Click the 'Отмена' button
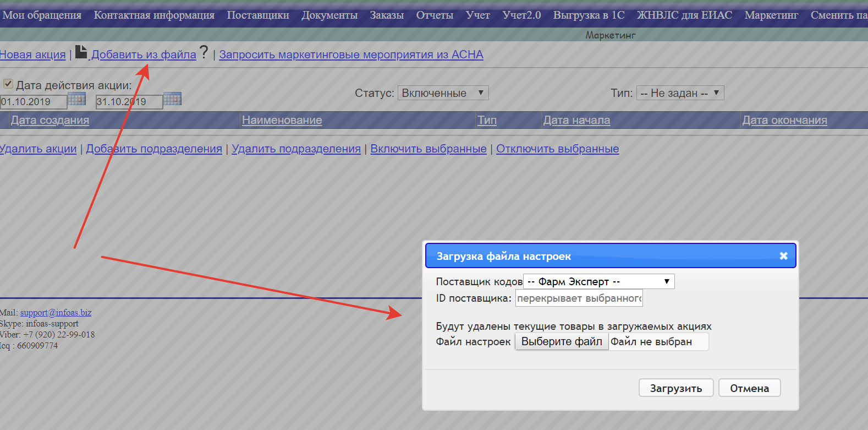Screen dimensions: 868x430 (x=749, y=388)
